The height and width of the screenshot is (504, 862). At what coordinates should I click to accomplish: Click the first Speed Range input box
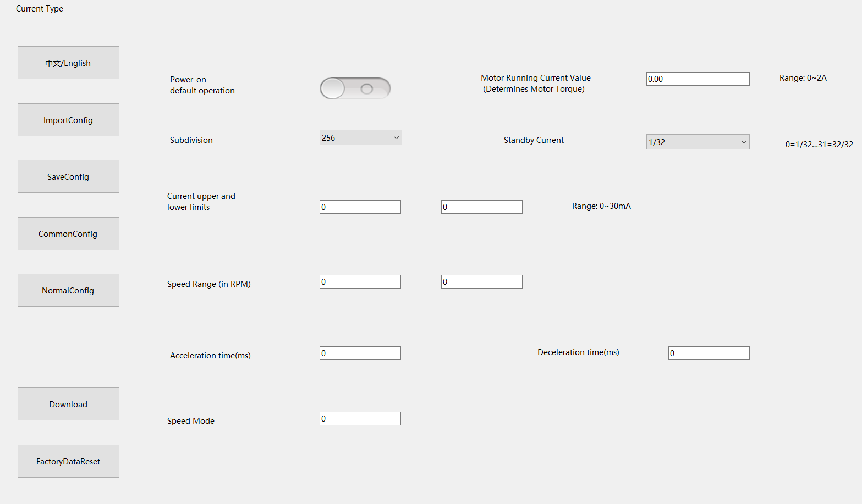360,281
